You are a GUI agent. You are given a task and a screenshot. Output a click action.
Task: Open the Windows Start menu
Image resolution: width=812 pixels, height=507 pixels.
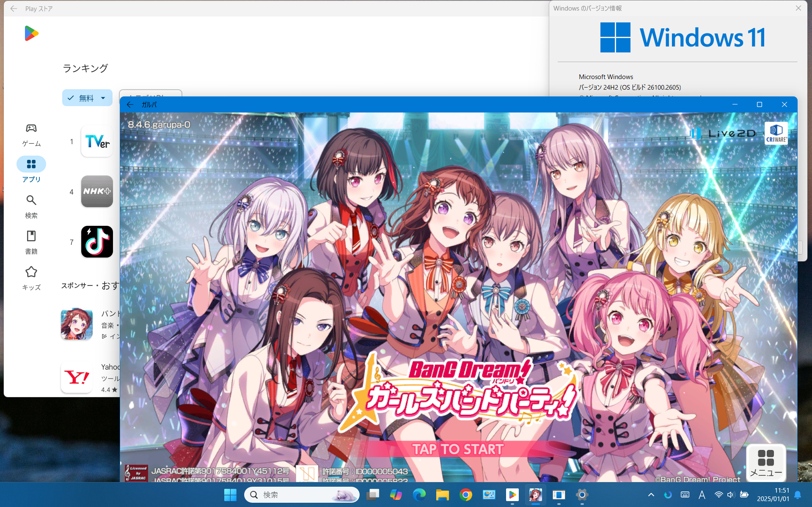coord(230,495)
